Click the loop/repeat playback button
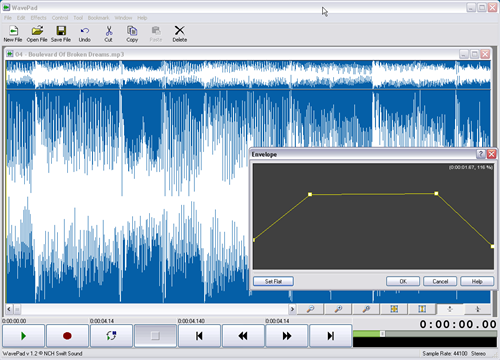The height and width of the screenshot is (360, 500). pos(111,336)
